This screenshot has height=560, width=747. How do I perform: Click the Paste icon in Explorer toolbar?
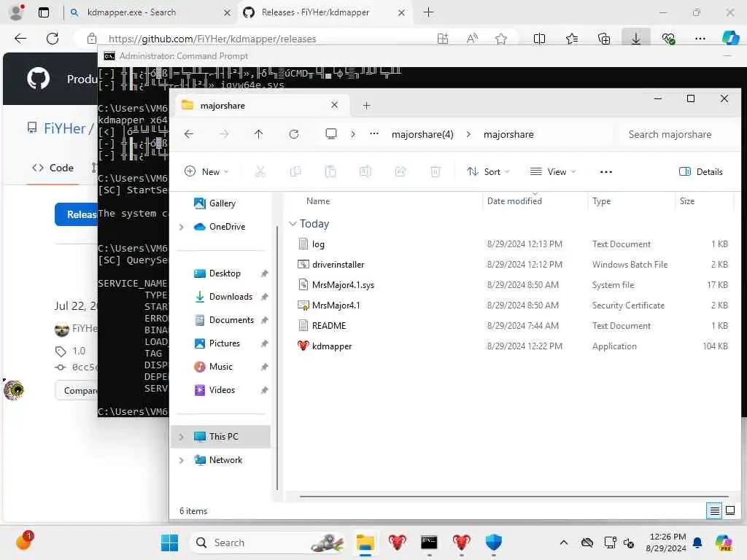tap(330, 171)
